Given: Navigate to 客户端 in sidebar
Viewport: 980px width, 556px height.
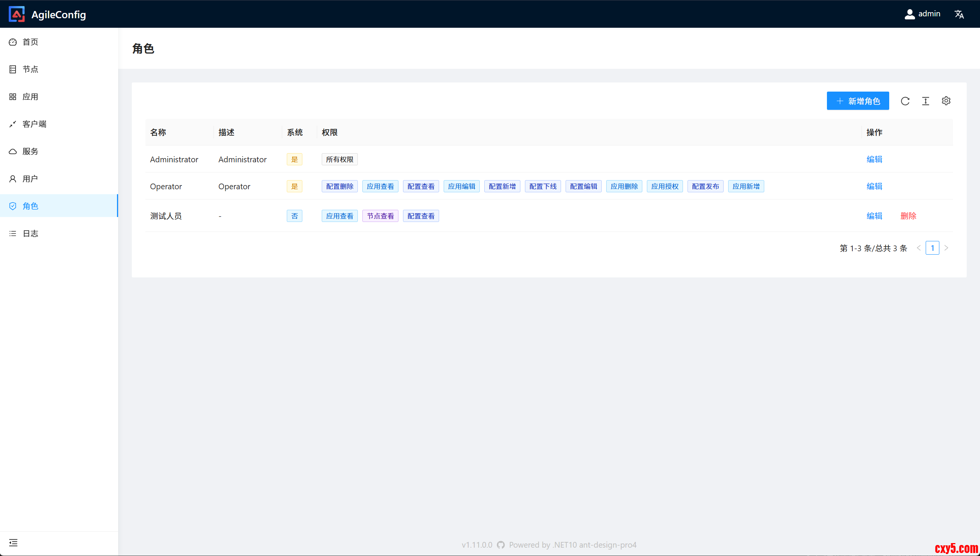Looking at the screenshot, I should click(34, 124).
